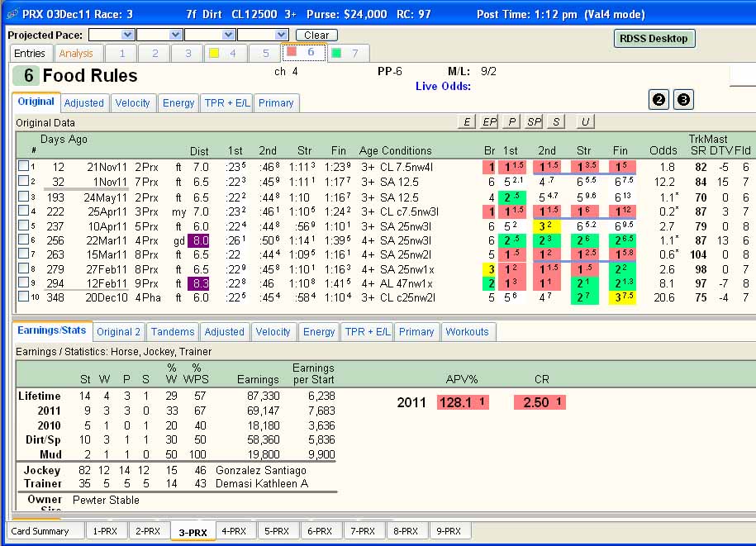Open the Original 2 tab

click(x=118, y=331)
